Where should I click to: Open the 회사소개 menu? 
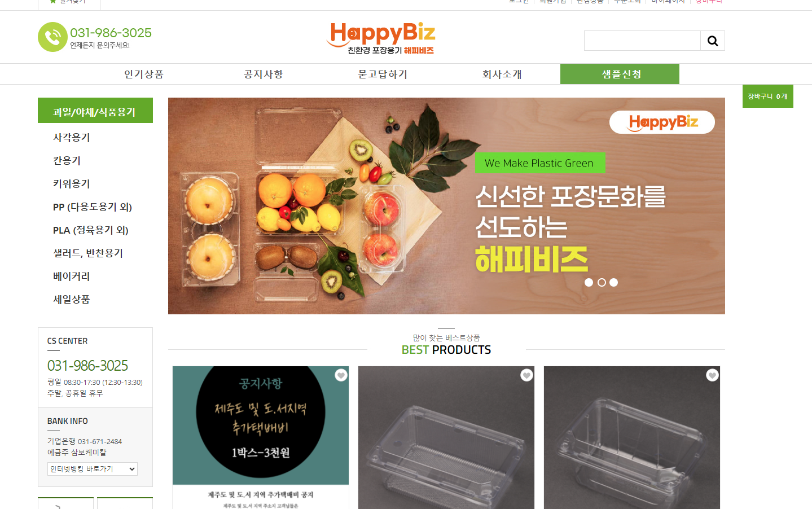(502, 74)
